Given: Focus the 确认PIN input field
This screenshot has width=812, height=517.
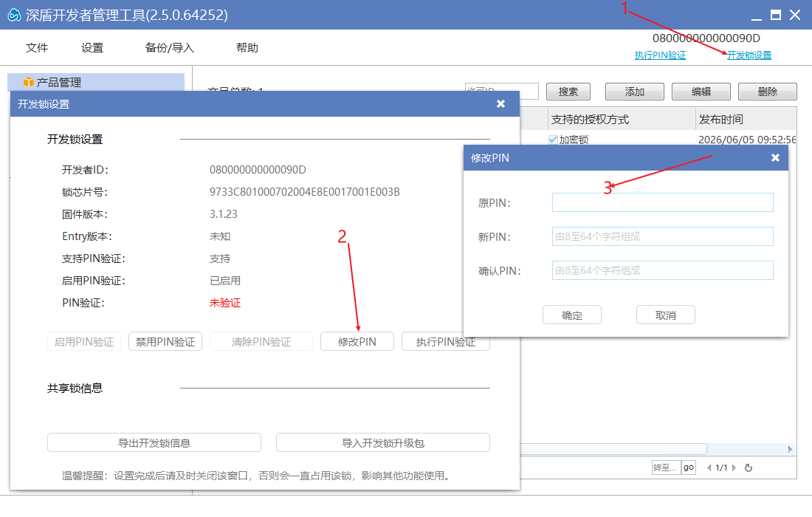Looking at the screenshot, I should (663, 270).
